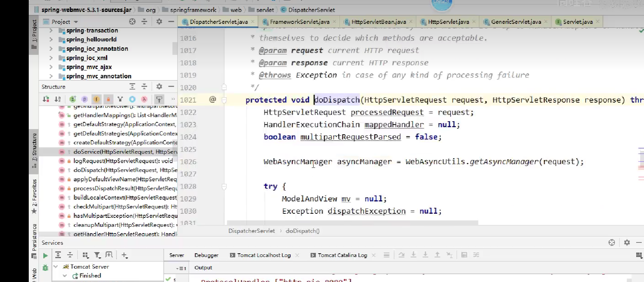The image size is (644, 282).
Task: Open the Tomcat Localhost Log tab
Action: (264, 255)
